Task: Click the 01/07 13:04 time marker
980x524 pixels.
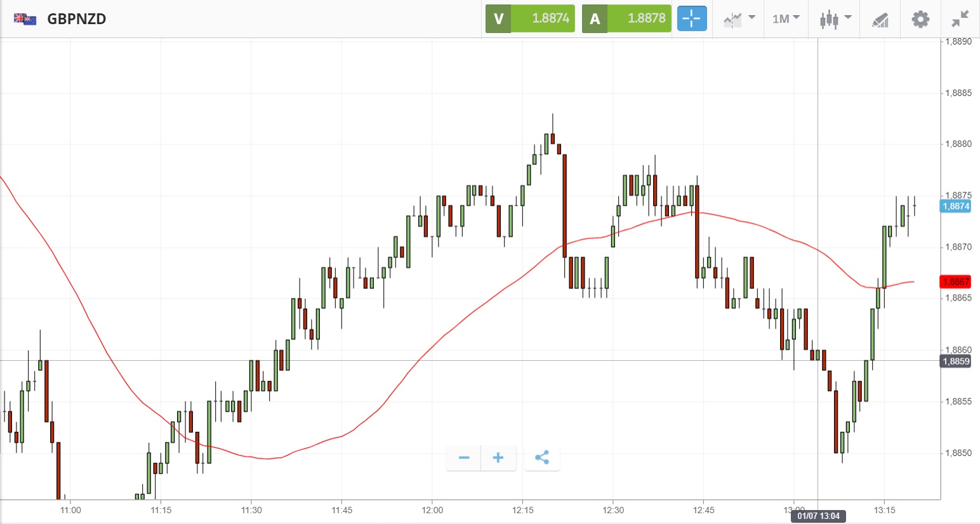Action: click(x=818, y=516)
